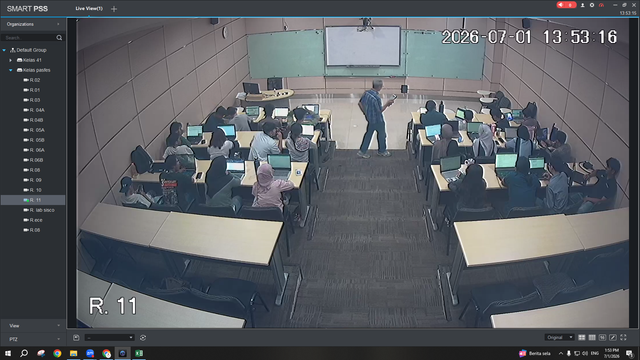Expand the Kelas 41 group
This screenshot has width=640, height=360.
pyautogui.click(x=11, y=60)
